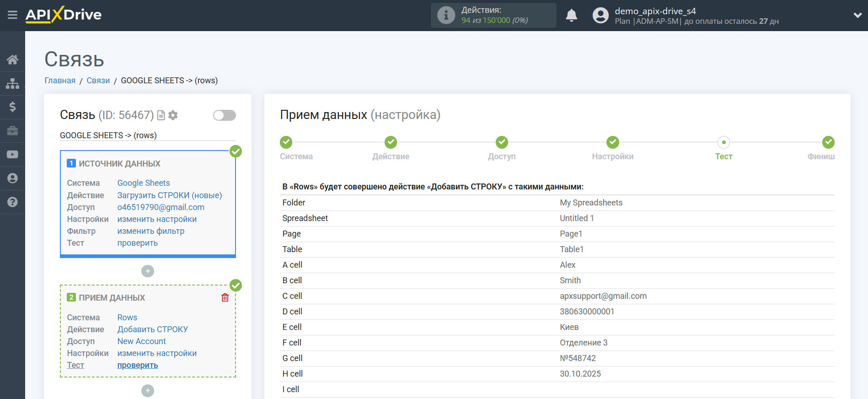This screenshot has height=399, width=868.
Task: Delete the data receiver block
Action: point(225,298)
